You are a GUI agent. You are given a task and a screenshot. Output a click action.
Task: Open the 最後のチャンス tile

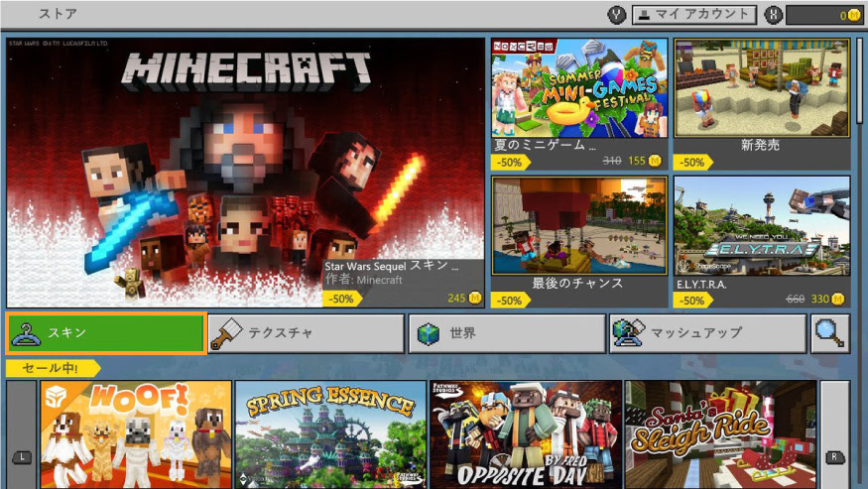(x=579, y=241)
